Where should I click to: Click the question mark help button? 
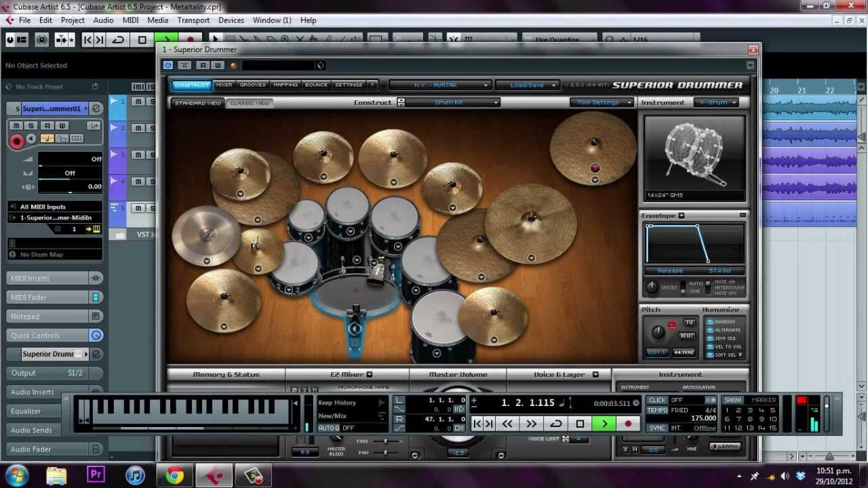point(372,85)
